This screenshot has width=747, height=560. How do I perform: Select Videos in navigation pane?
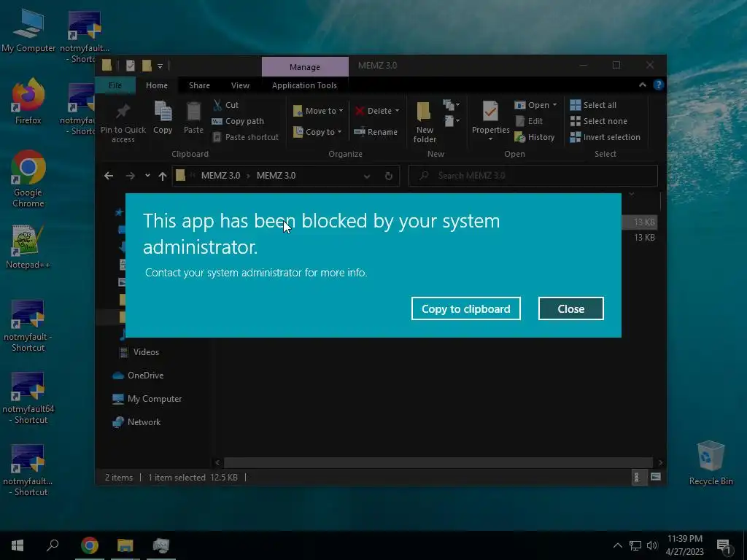[139, 352]
